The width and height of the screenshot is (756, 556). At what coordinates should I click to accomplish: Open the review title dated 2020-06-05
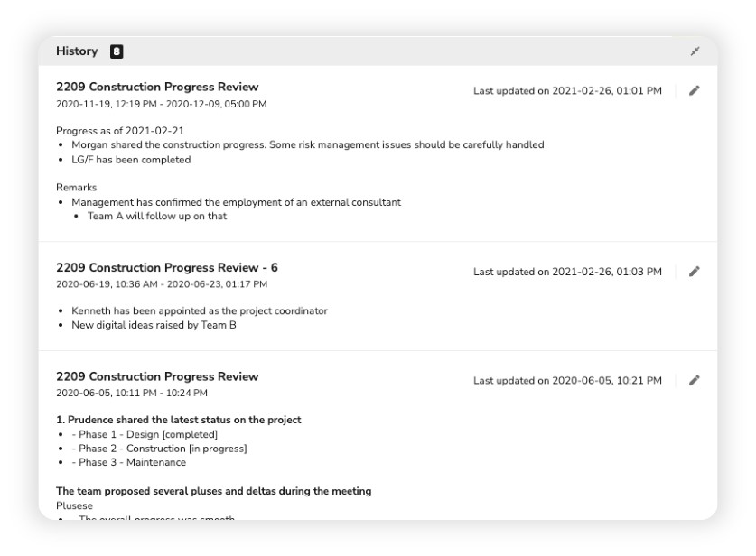click(157, 376)
